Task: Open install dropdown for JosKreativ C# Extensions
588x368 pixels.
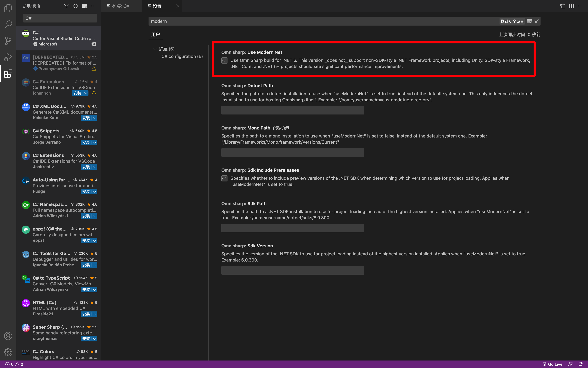Action: point(95,167)
